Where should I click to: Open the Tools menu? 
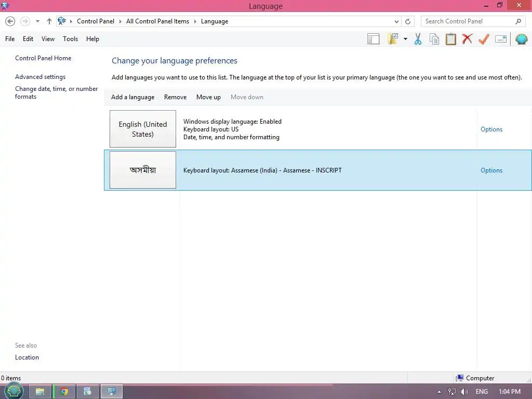(70, 39)
